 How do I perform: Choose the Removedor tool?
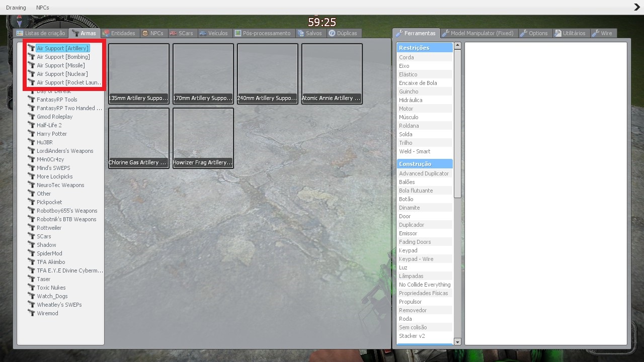click(425, 310)
